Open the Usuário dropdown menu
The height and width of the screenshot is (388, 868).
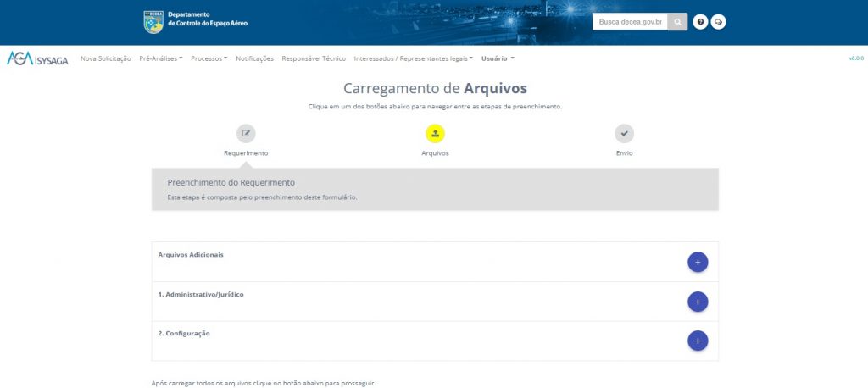coord(498,58)
